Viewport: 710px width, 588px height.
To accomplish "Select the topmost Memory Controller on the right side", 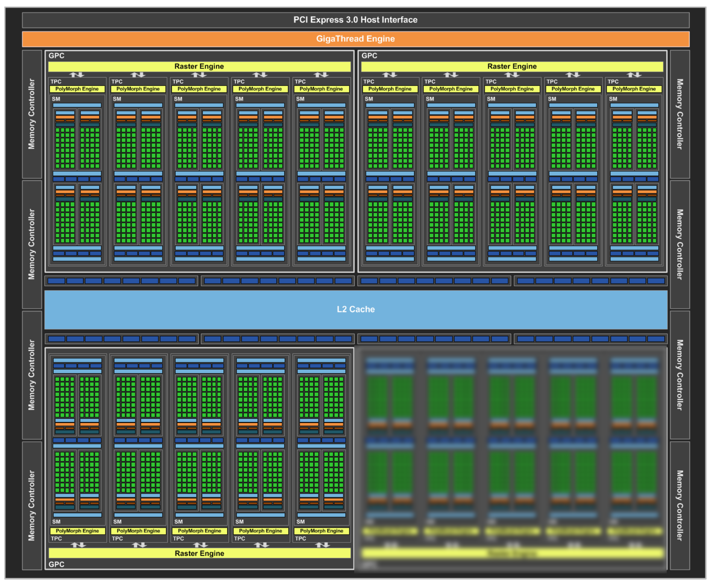I will point(680,114).
